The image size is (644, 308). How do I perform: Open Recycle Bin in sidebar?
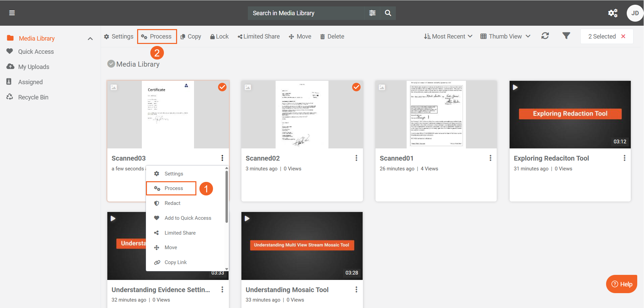point(33,97)
